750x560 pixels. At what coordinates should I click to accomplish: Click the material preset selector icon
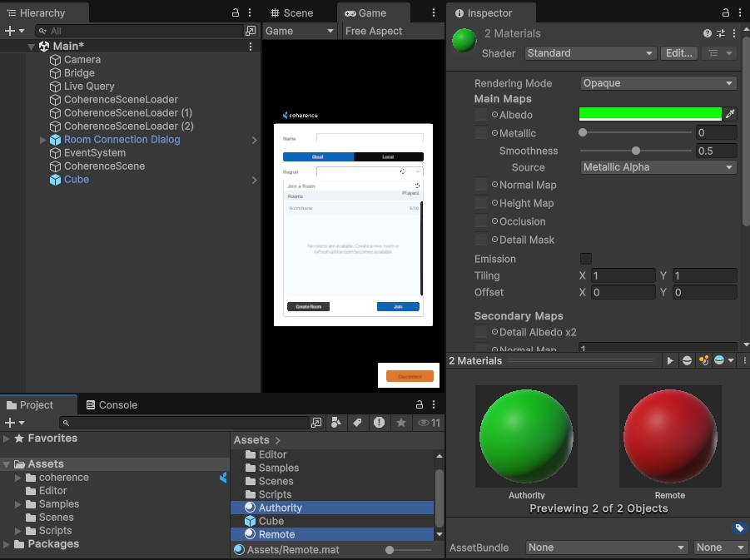719,33
